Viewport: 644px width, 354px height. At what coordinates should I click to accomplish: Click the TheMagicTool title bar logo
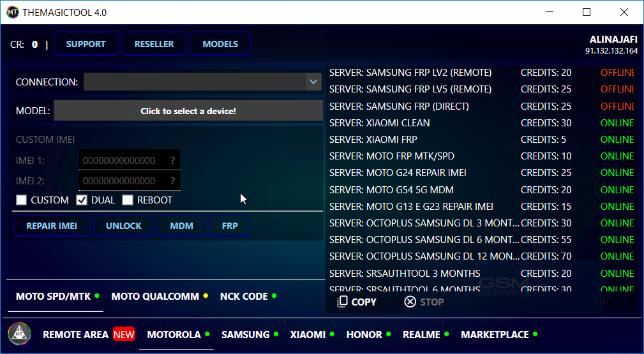[x=13, y=12]
